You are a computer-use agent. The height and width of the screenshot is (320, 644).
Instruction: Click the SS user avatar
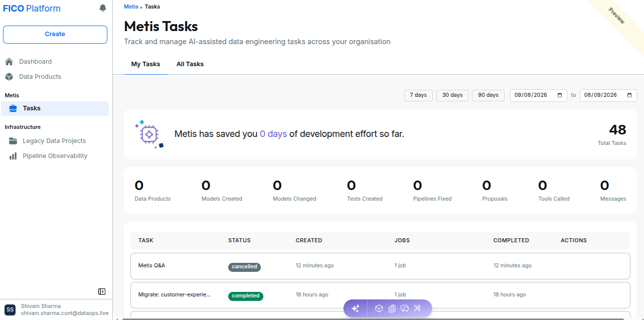click(10, 309)
